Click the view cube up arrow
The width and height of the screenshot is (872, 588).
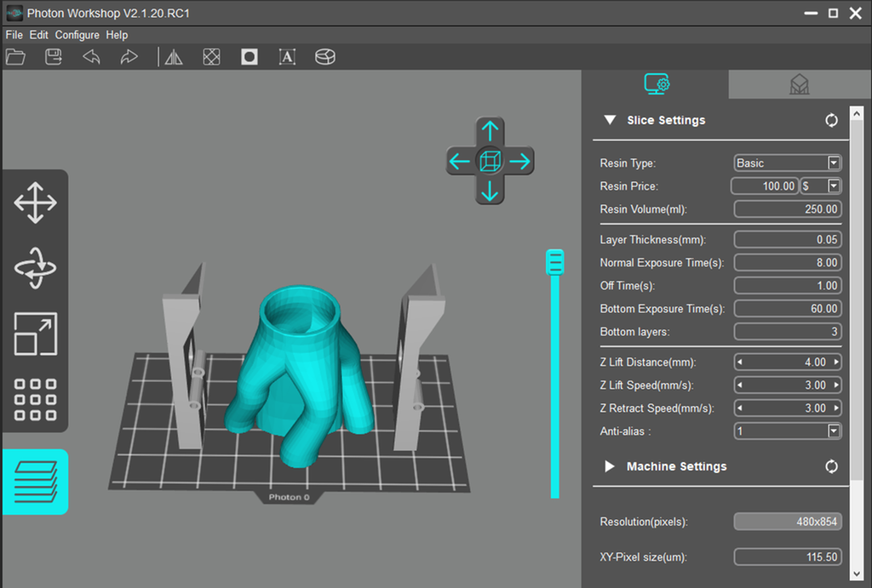[x=490, y=130]
